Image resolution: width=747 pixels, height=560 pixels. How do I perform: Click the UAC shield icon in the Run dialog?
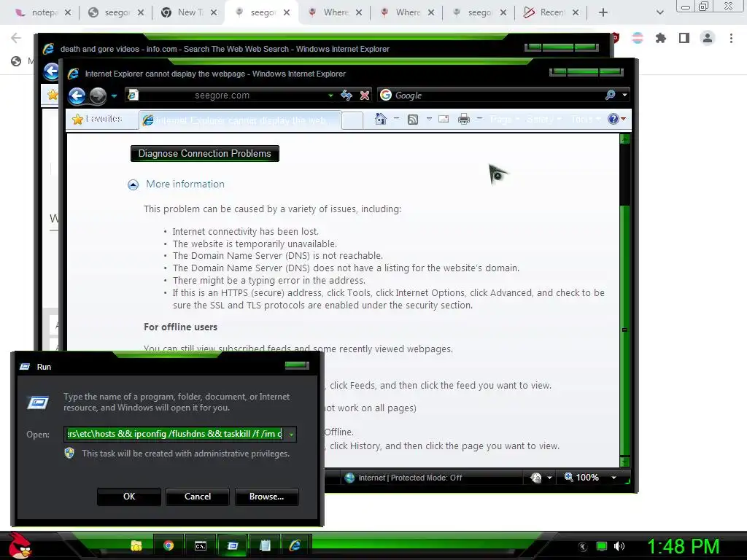point(69,453)
